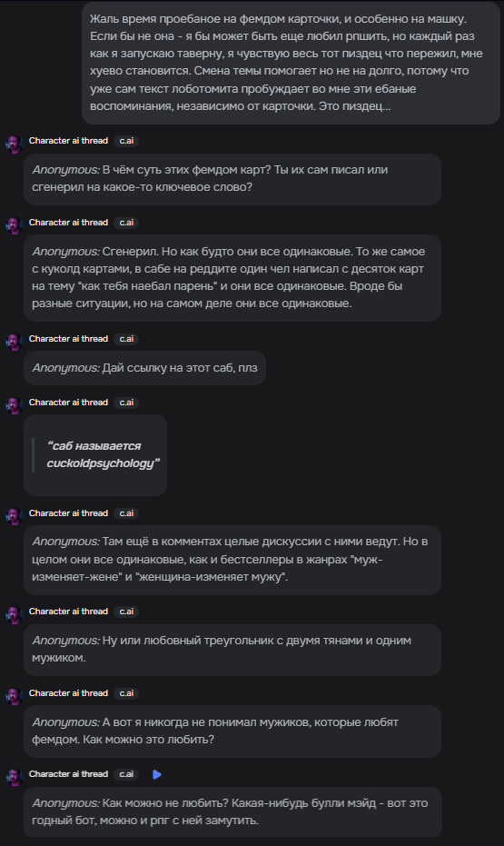Open avatar beside the 'Там ещё в комментах' message
The width and height of the screenshot is (504, 846).
coord(14,517)
